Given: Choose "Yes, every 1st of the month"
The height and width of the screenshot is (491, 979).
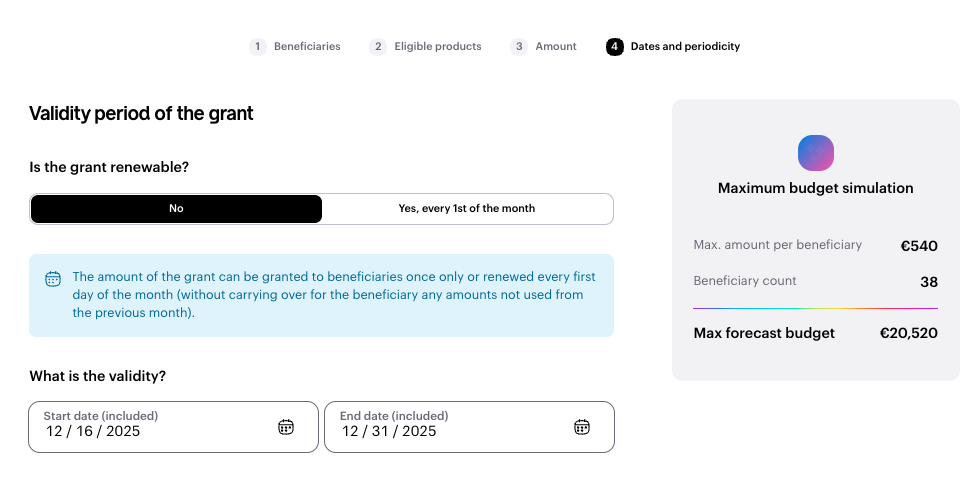Looking at the screenshot, I should click(466, 208).
